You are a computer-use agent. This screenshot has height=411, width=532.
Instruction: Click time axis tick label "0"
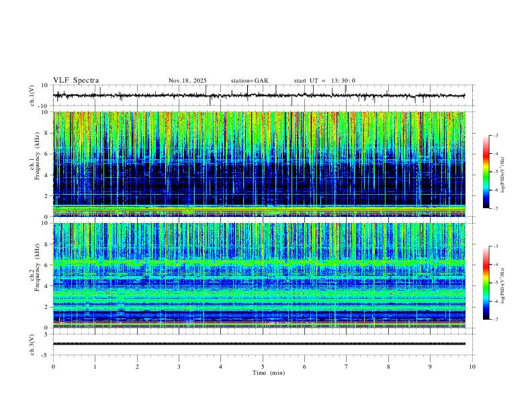pyautogui.click(x=53, y=367)
